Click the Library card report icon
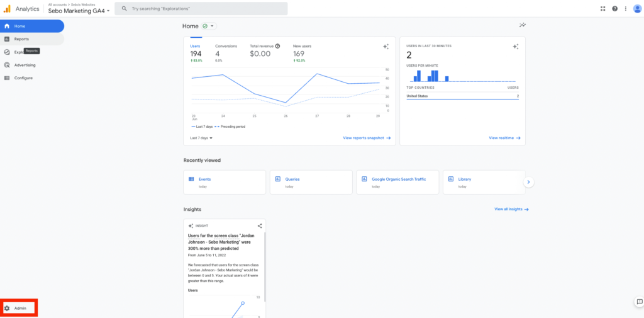 click(x=450, y=179)
